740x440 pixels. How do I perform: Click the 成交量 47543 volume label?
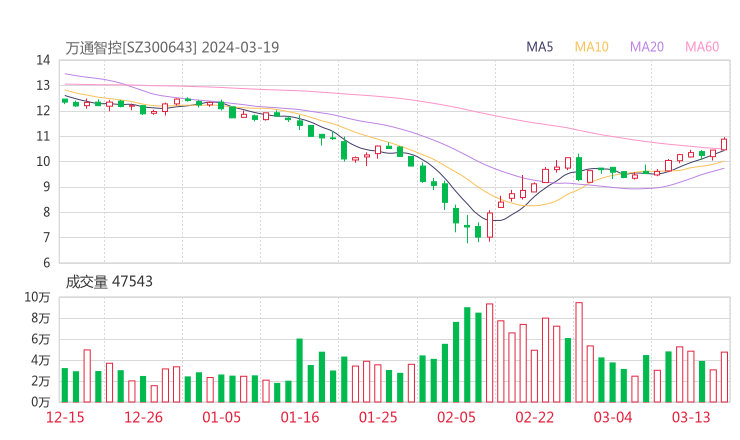[x=109, y=282]
